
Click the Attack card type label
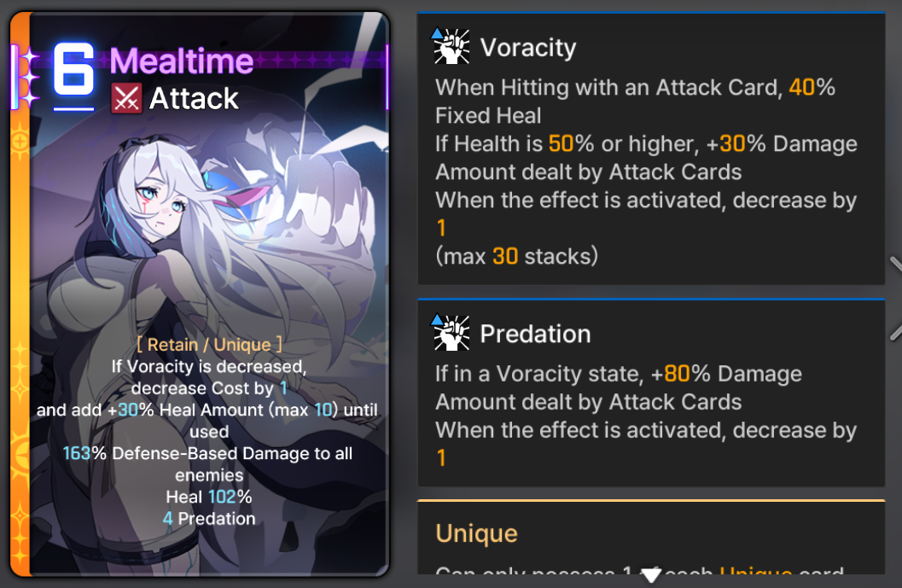coord(194,99)
